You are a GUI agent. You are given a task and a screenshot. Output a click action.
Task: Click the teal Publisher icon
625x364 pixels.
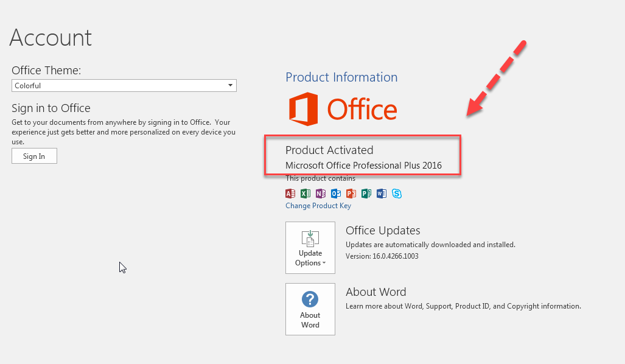(x=366, y=194)
